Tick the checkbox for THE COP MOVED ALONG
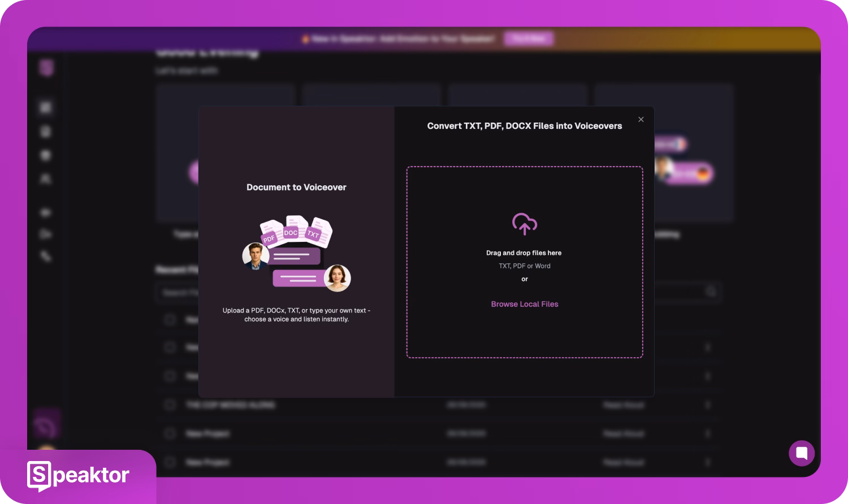The width and height of the screenshot is (848, 504). click(170, 405)
